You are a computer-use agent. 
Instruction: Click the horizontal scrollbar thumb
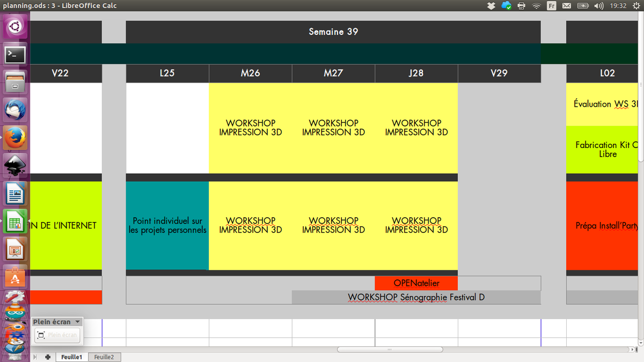[x=390, y=350]
